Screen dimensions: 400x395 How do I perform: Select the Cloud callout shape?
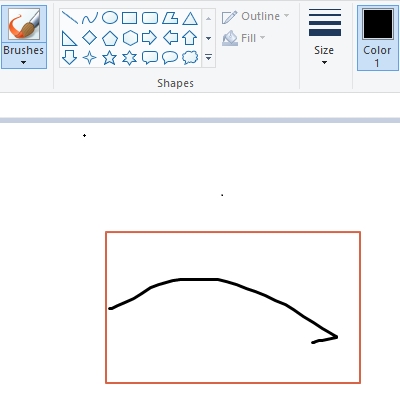tap(190, 57)
